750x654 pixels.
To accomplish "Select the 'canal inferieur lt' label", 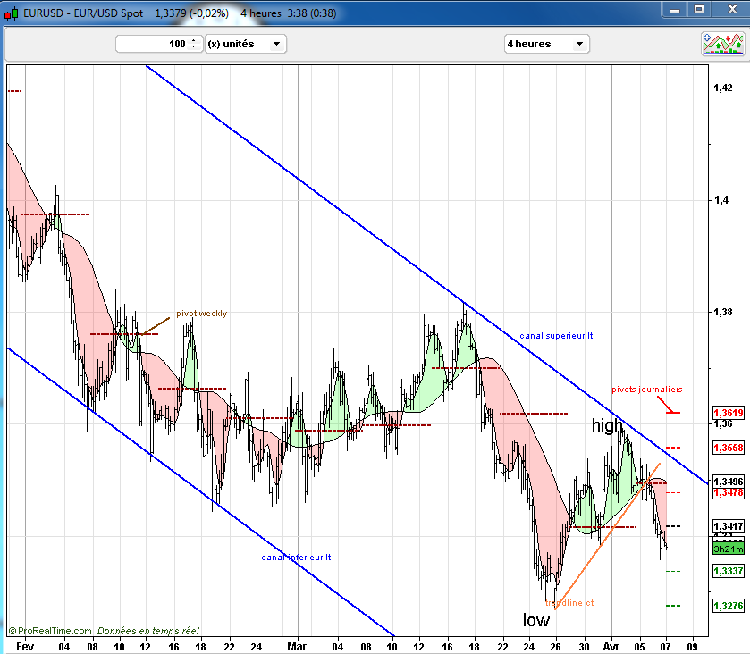I will [x=296, y=557].
